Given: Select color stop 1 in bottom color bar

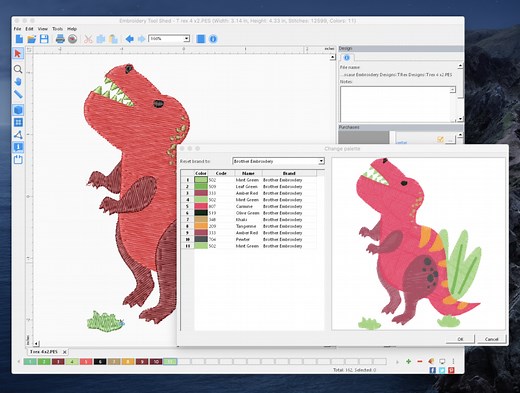Looking at the screenshot, I should coord(30,362).
